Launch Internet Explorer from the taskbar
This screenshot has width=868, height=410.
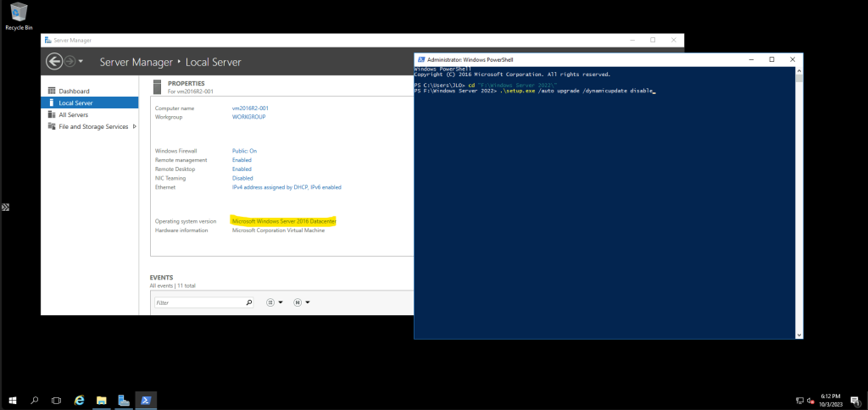pos(79,400)
